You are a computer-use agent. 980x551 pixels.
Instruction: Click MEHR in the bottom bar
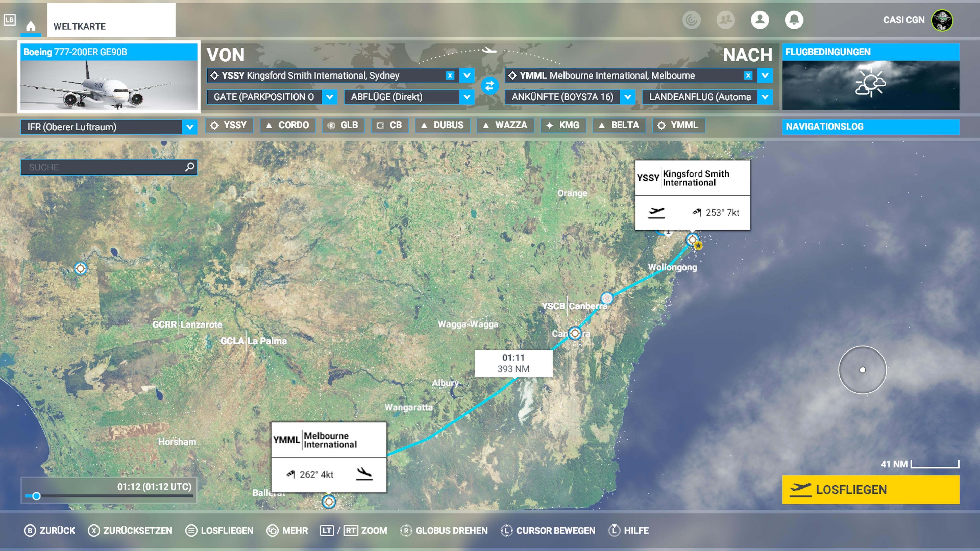[x=287, y=530]
